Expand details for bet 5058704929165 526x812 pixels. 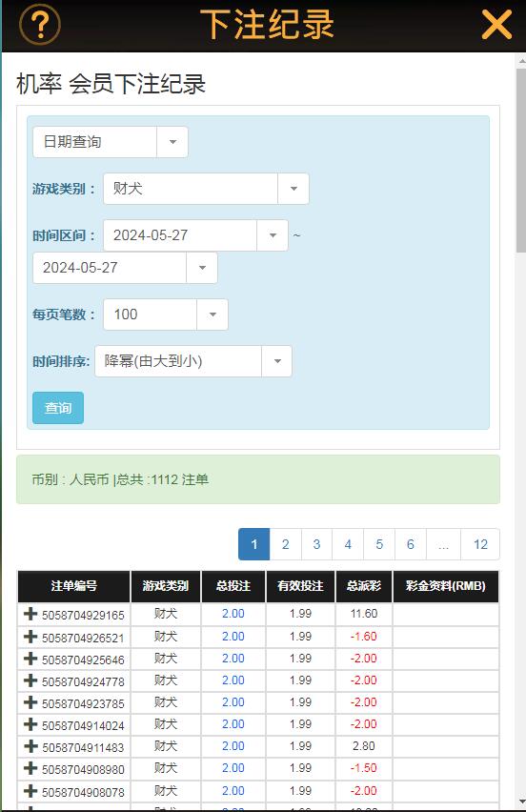[x=30, y=614]
